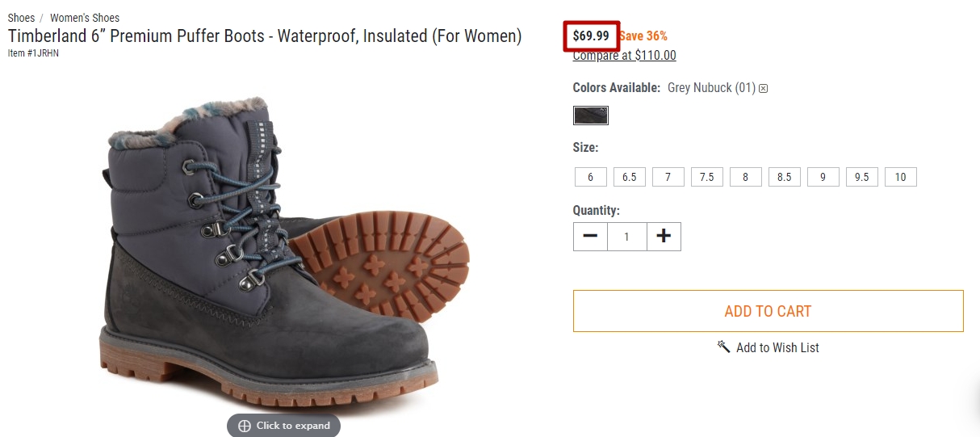Select size 10 option

[901, 177]
